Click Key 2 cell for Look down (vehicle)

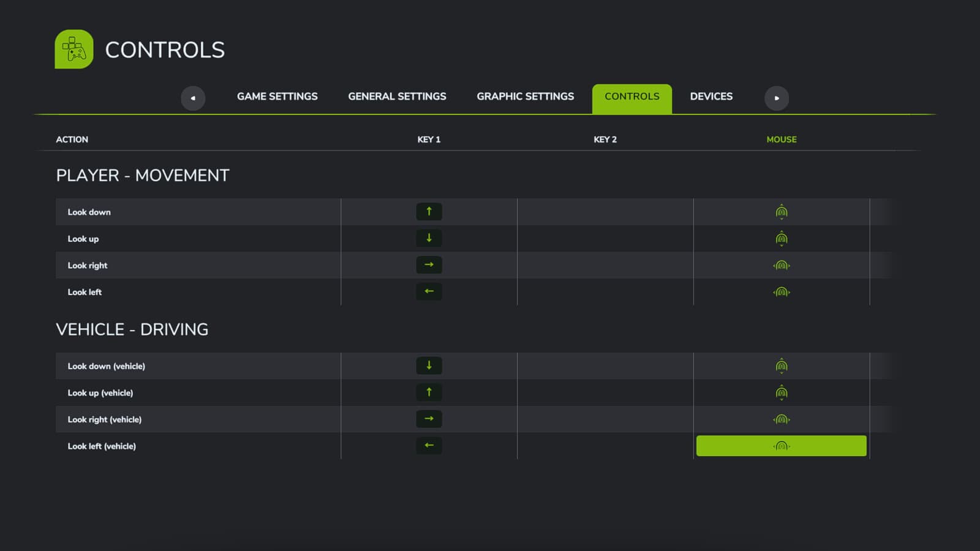(x=605, y=365)
